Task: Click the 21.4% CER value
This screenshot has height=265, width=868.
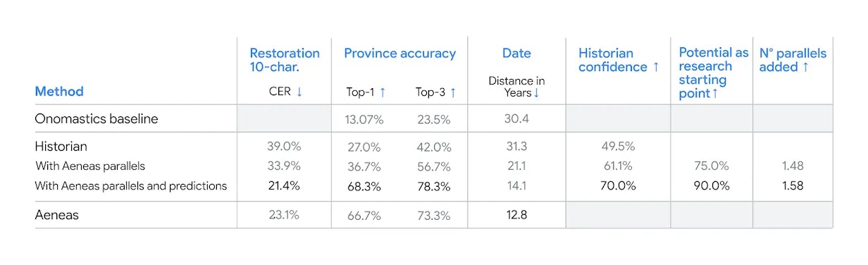Action: click(283, 186)
